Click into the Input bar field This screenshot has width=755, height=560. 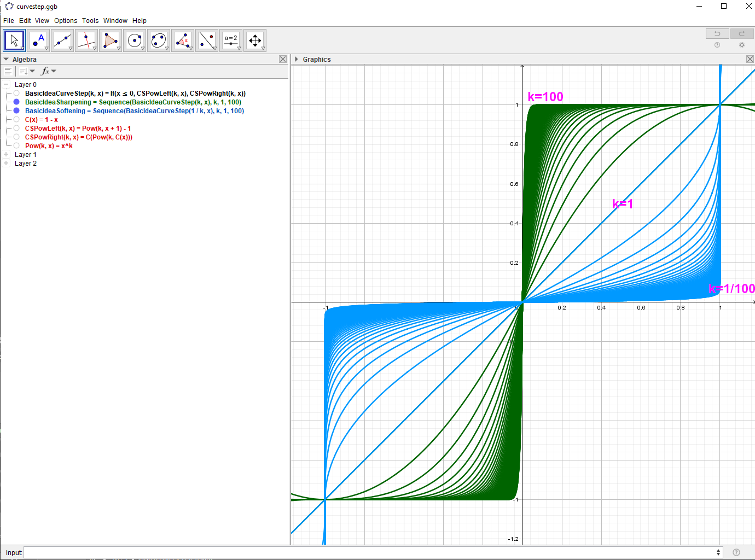(373, 552)
